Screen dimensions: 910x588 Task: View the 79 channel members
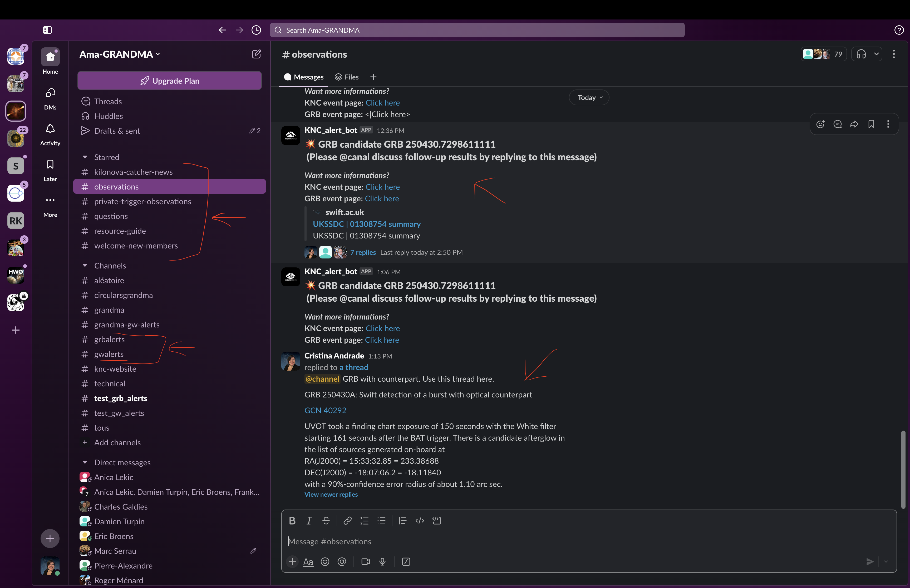[824, 54]
